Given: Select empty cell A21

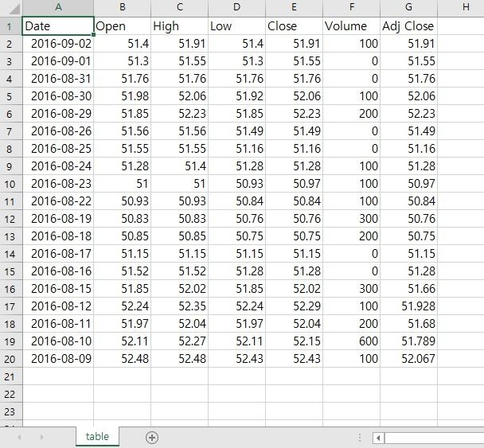Looking at the screenshot, I should (x=58, y=376).
